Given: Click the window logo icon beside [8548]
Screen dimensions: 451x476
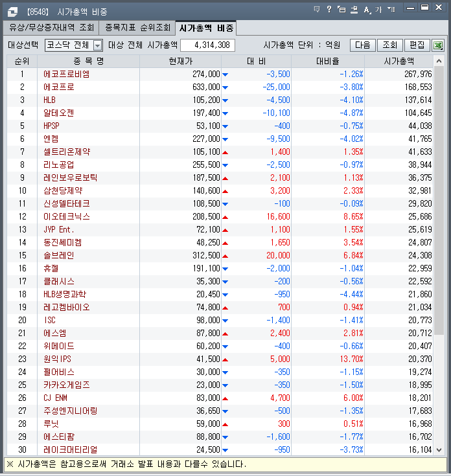Looking at the screenshot, I should coord(12,12).
